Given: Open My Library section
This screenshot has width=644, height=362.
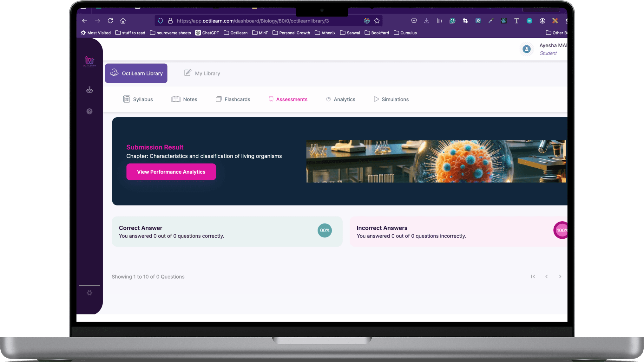Looking at the screenshot, I should pyautogui.click(x=202, y=73).
